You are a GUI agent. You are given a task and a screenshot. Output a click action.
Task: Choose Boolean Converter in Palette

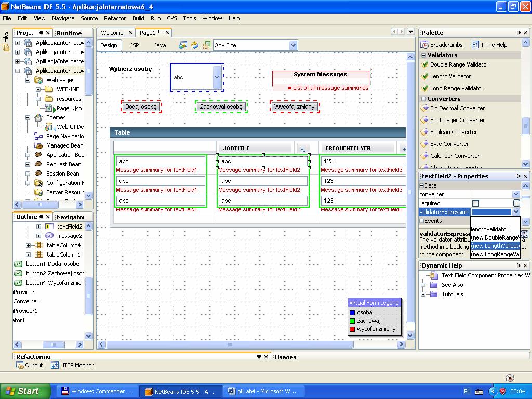[x=449, y=132]
